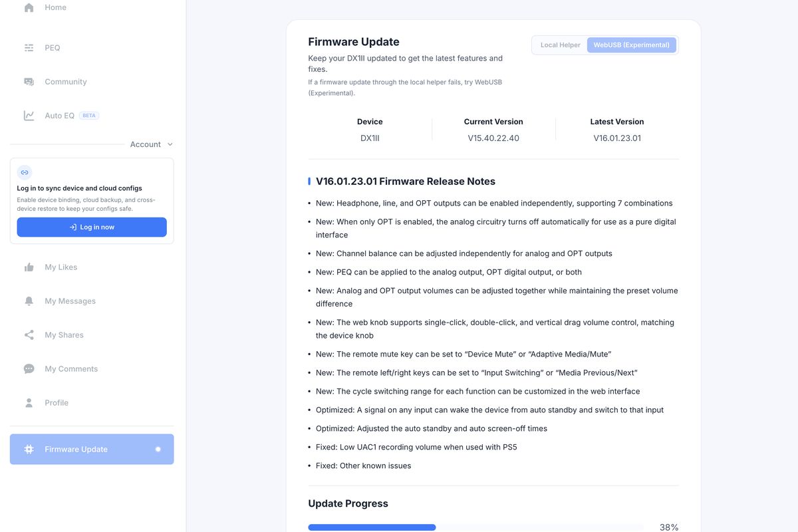Click the link icon in login card
This screenshot has width=798, height=532.
point(25,172)
